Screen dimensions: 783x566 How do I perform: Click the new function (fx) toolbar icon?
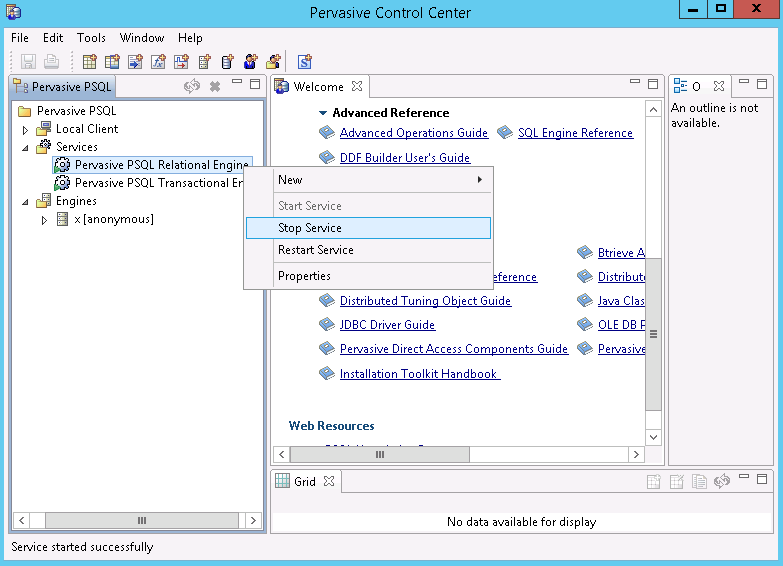pos(158,62)
